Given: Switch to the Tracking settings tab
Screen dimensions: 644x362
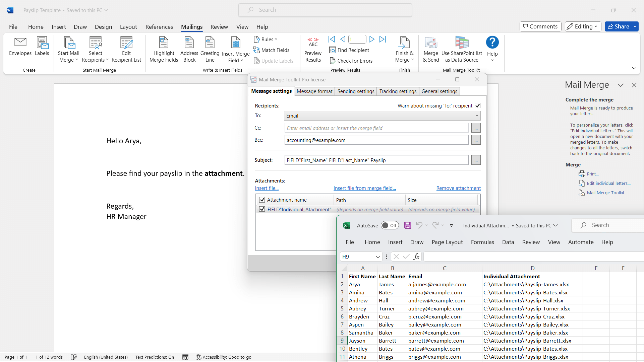Looking at the screenshot, I should [398, 91].
